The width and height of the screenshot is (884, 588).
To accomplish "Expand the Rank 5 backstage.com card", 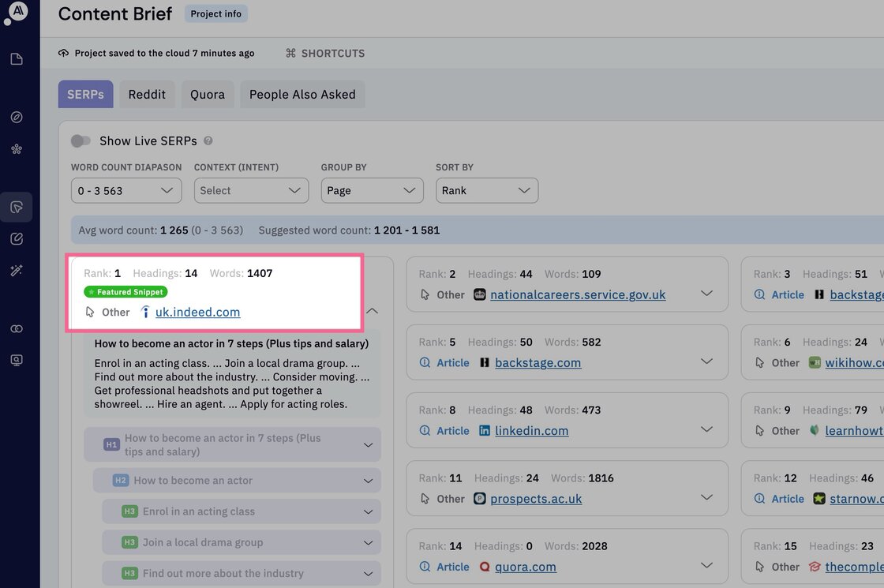I will (x=706, y=361).
